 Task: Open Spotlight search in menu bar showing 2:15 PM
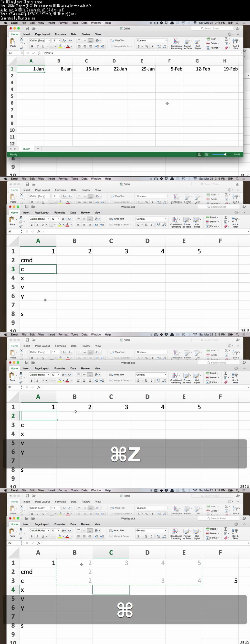click(x=237, y=23)
